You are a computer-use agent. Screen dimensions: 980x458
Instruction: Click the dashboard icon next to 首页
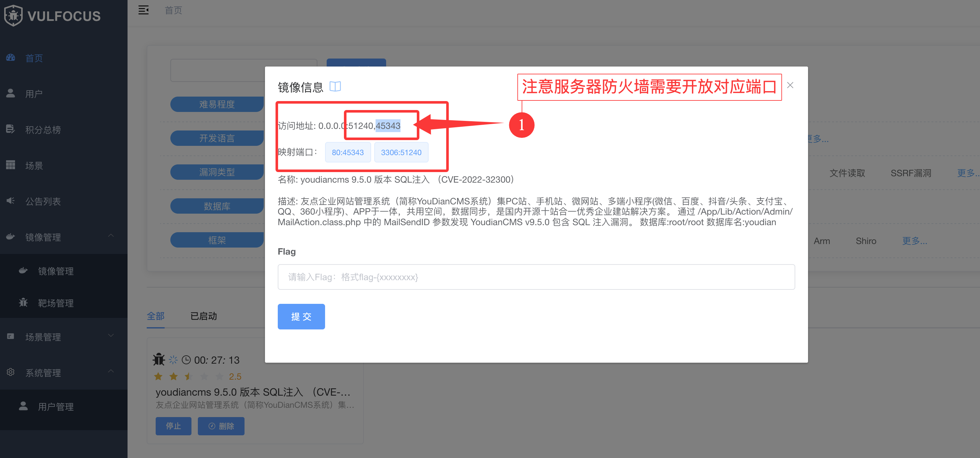pyautogui.click(x=11, y=58)
